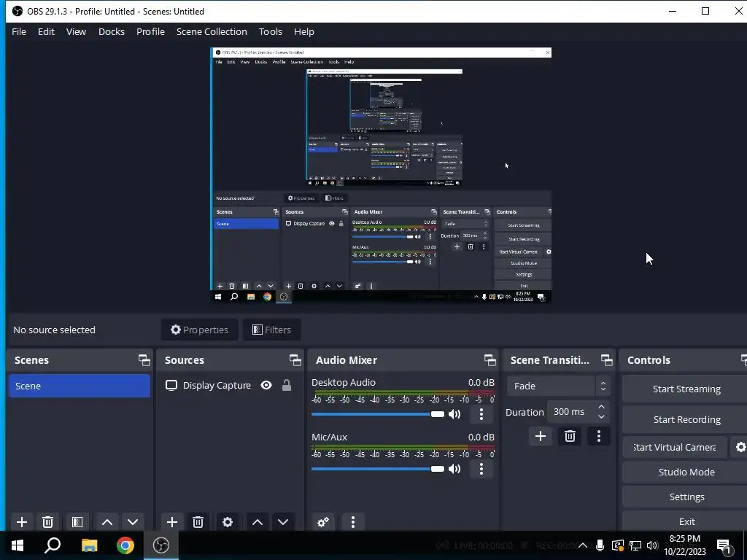Mute Mic/Aux speaker icon

click(x=454, y=469)
